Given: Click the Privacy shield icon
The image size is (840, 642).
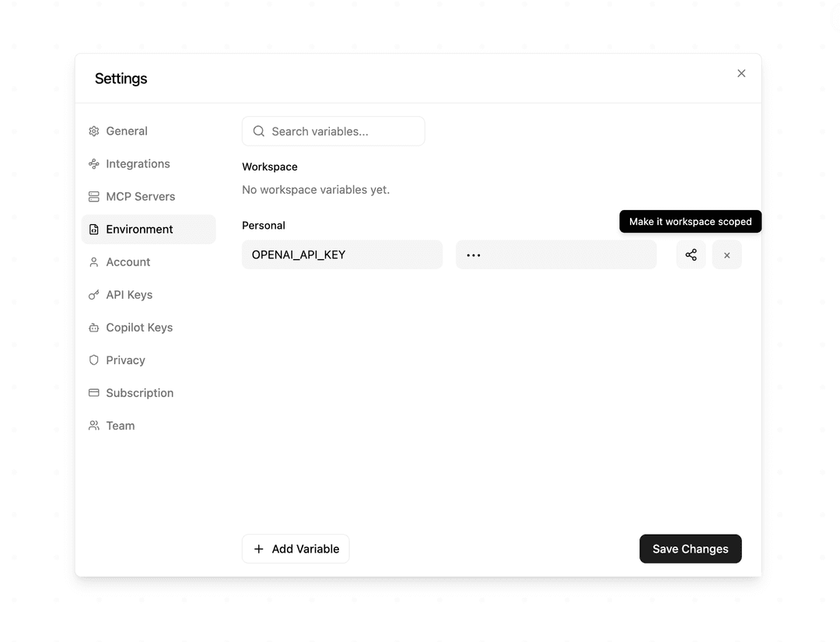Looking at the screenshot, I should [93, 360].
